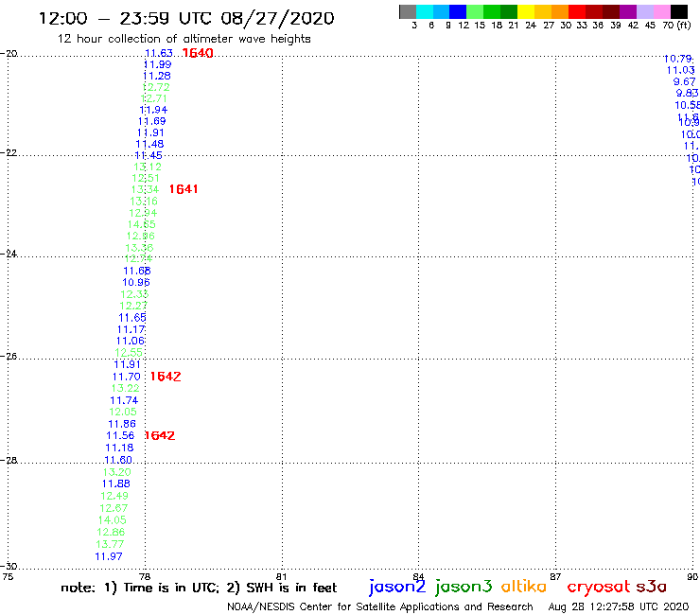This screenshot has height=615, width=700.
Task: Click the red '1642' label beside 11.70
Action: pyautogui.click(x=166, y=377)
